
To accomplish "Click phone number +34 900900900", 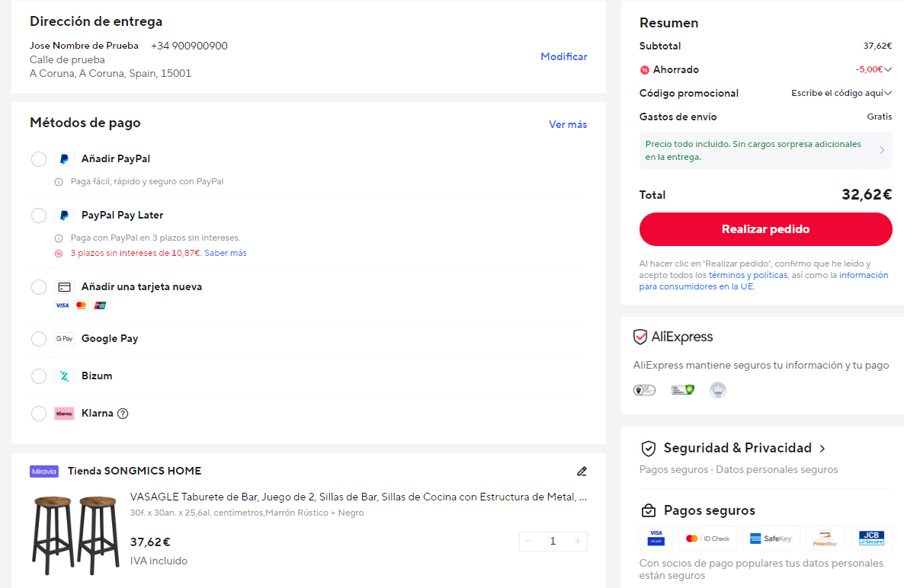I will tap(189, 46).
